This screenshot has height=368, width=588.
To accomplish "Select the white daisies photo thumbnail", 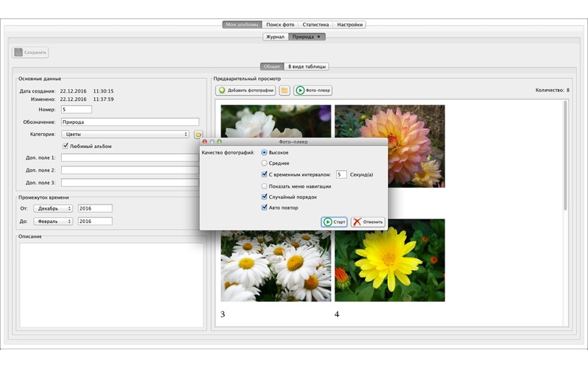I will [x=276, y=266].
